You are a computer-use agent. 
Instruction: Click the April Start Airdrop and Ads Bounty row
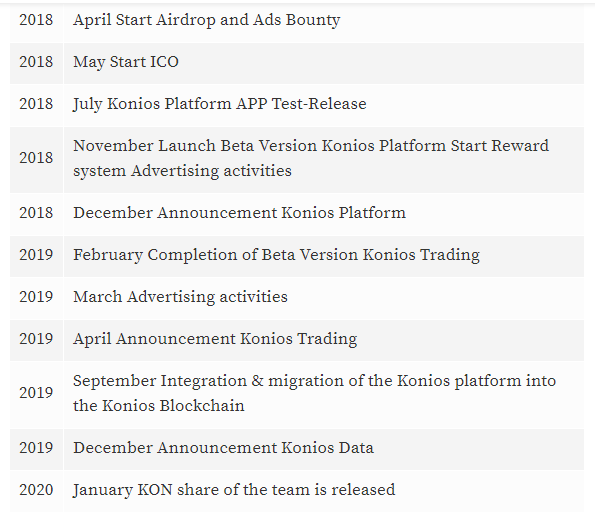tap(297, 20)
